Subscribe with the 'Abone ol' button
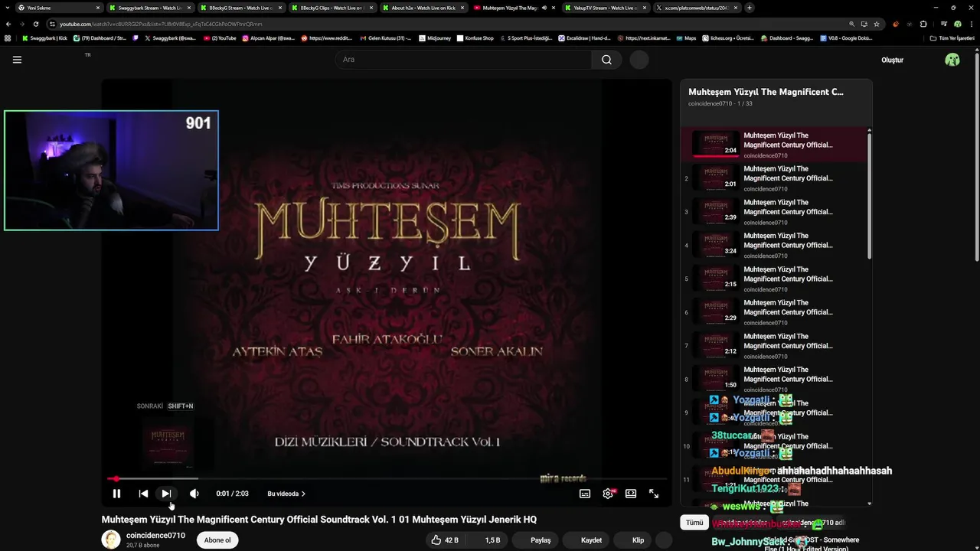The image size is (980, 551). pos(217,540)
